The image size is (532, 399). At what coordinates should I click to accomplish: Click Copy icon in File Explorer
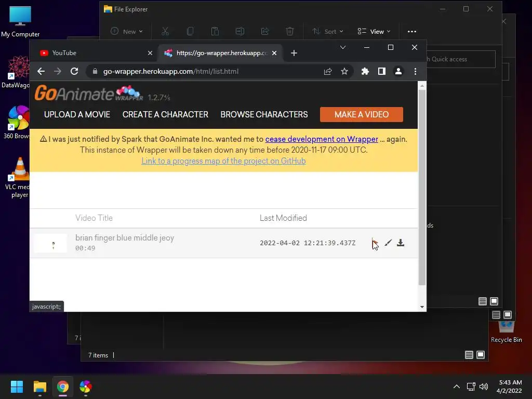click(x=190, y=32)
